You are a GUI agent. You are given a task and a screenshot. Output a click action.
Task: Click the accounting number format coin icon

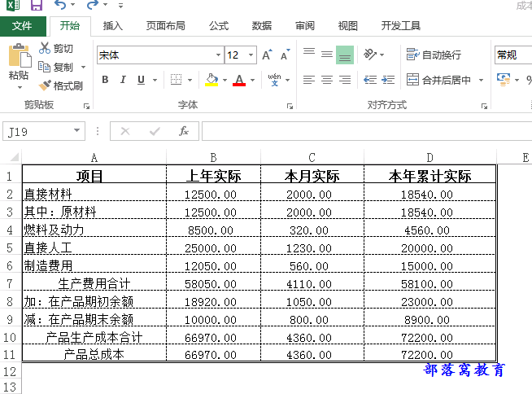(x=504, y=80)
